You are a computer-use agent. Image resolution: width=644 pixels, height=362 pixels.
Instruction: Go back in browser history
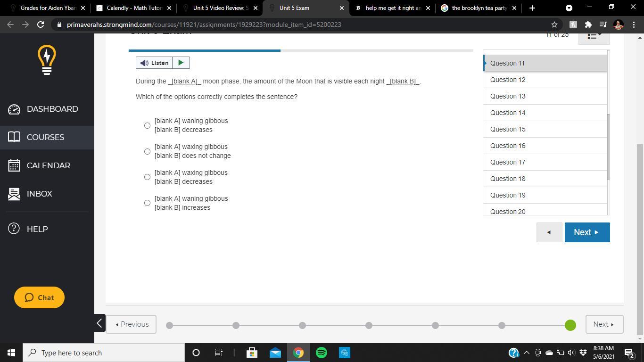10,25
